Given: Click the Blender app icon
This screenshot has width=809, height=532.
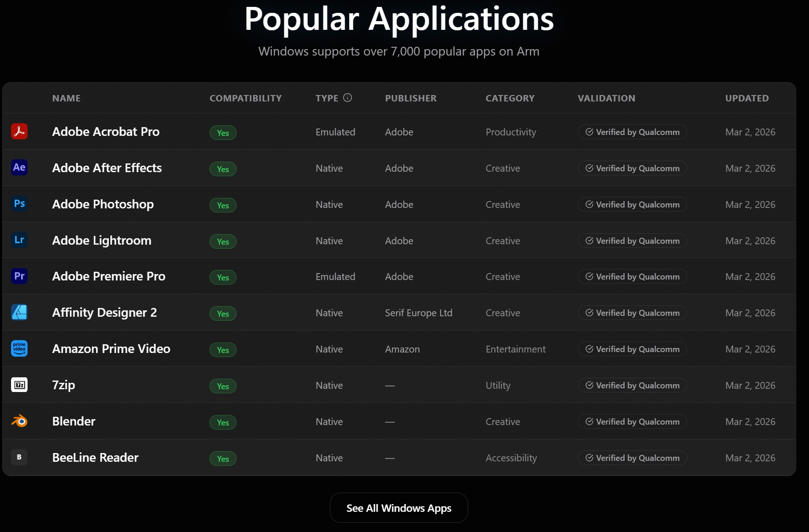Looking at the screenshot, I should click(x=19, y=421).
